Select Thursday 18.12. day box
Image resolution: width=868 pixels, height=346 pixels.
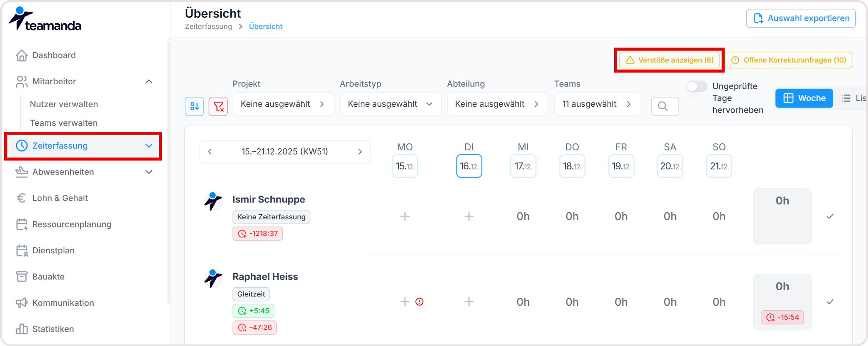point(572,166)
